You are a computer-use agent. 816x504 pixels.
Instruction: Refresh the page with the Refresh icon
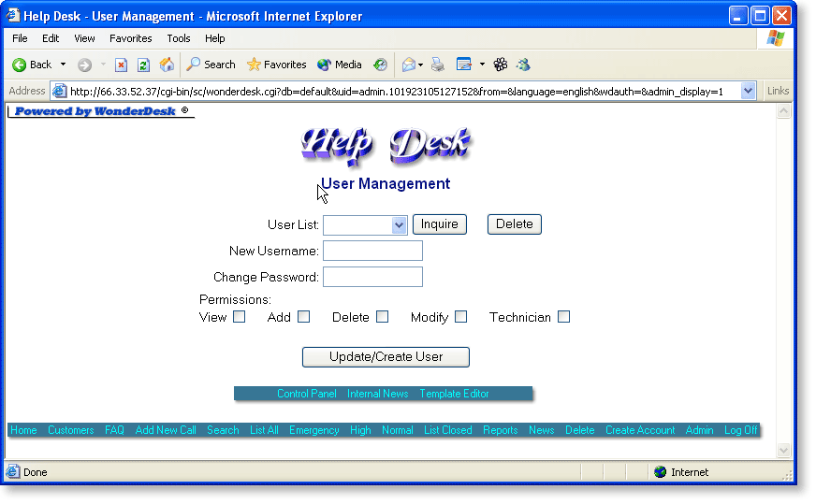tap(143, 65)
